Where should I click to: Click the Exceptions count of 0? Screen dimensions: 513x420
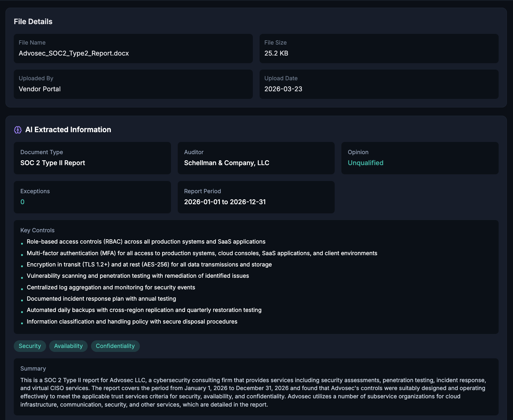tap(22, 202)
